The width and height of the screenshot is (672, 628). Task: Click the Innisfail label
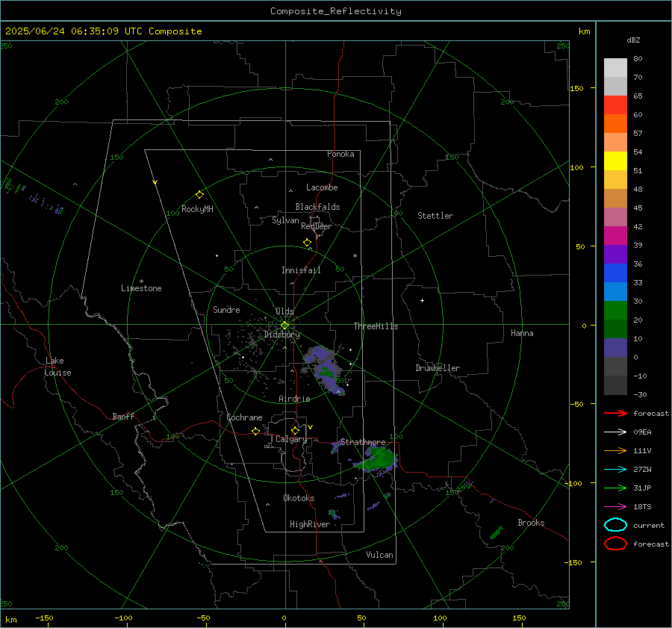301,270
